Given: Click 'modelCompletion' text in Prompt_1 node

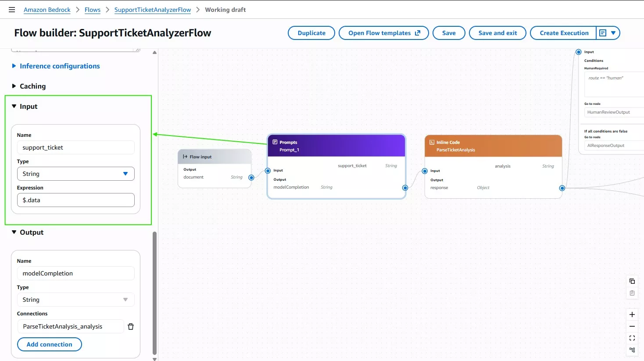Looking at the screenshot, I should [x=291, y=187].
